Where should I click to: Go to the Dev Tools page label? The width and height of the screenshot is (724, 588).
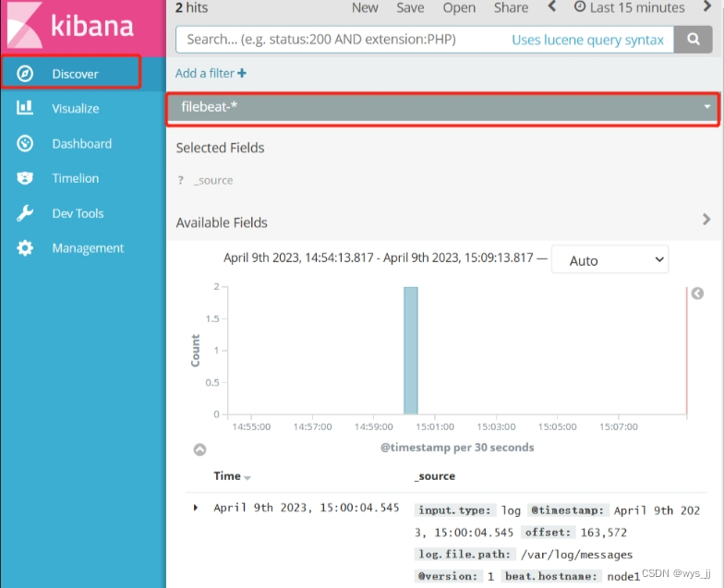[78, 213]
